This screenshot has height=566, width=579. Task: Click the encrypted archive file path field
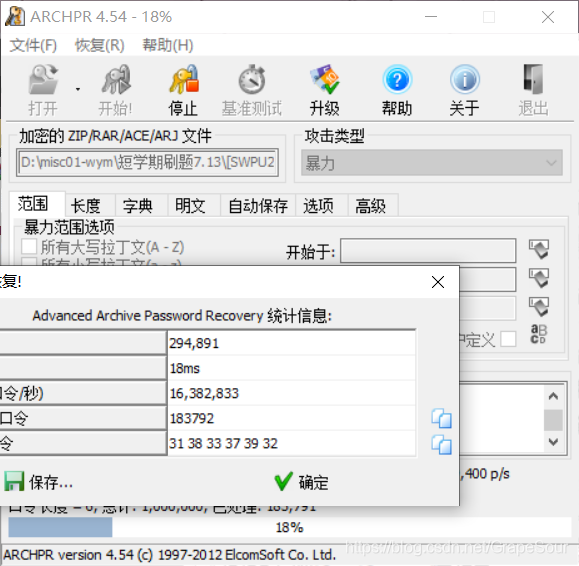147,162
